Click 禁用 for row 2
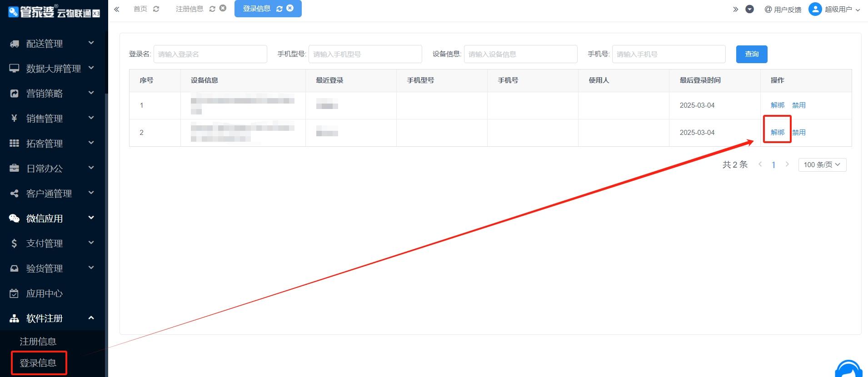Screen dimensions: 868x377 (799, 133)
